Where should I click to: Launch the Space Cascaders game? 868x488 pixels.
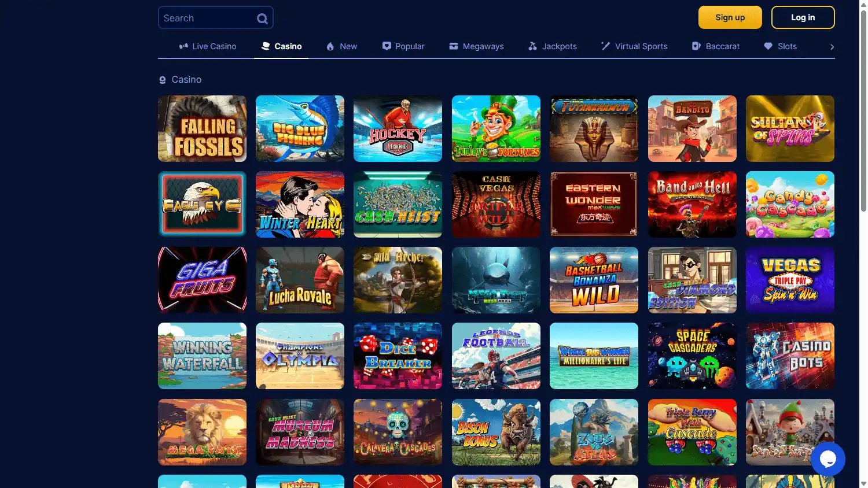point(692,356)
